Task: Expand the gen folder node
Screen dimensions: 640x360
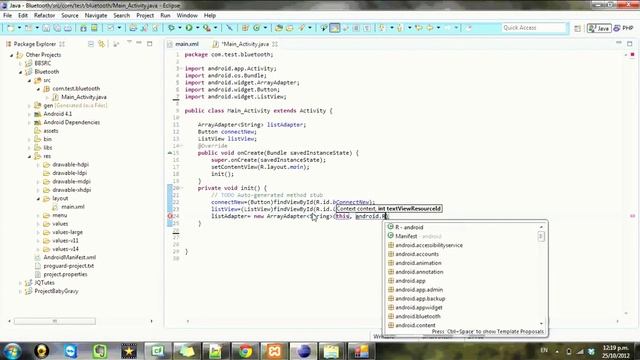Action: coord(29,106)
